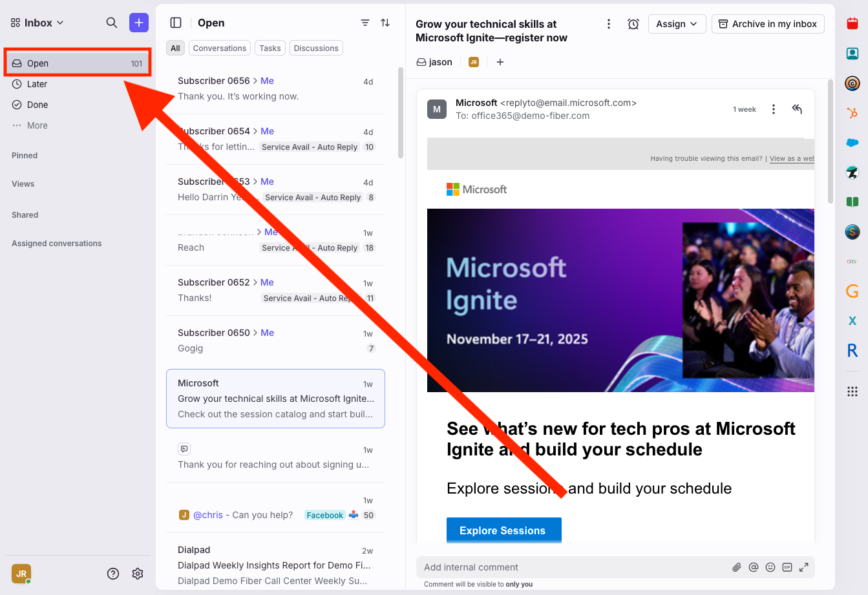
Task: Switch to the Conversations tab
Action: [x=219, y=48]
